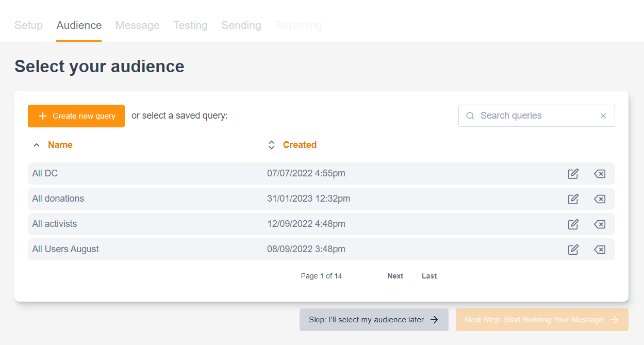Viewport: 644px width, 345px height.
Task: Click the Create new query button
Action: tap(76, 116)
